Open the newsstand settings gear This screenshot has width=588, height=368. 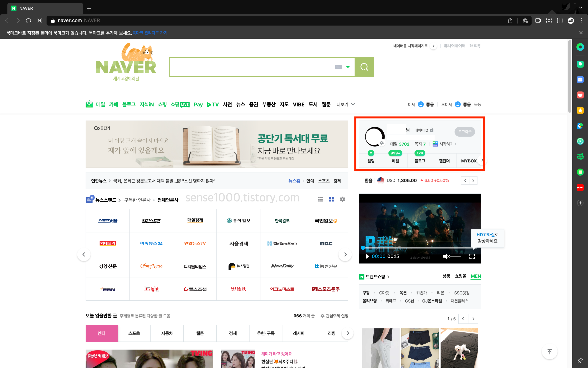click(342, 199)
